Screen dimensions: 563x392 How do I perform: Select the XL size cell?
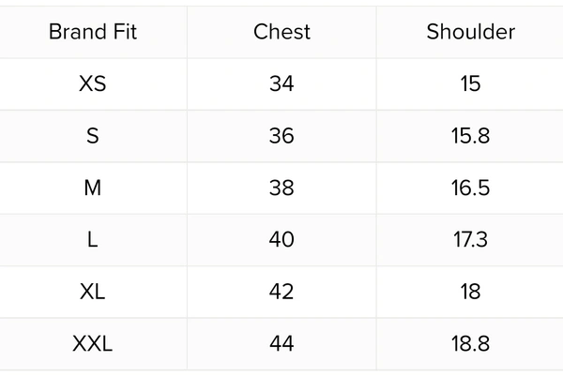pyautogui.click(x=93, y=292)
